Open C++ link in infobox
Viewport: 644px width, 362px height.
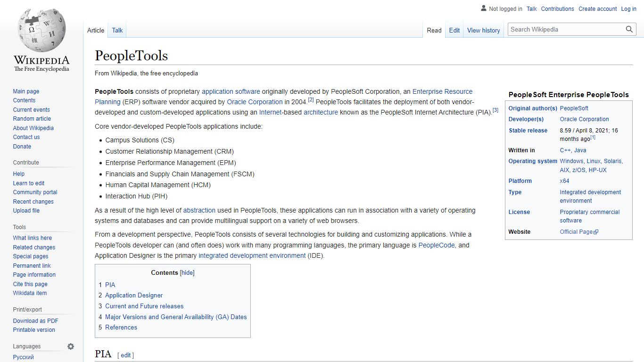[565, 150]
